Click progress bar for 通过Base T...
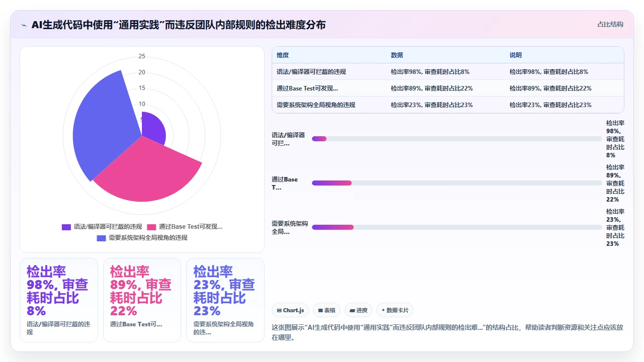The height and width of the screenshot is (362, 644). coord(457,183)
